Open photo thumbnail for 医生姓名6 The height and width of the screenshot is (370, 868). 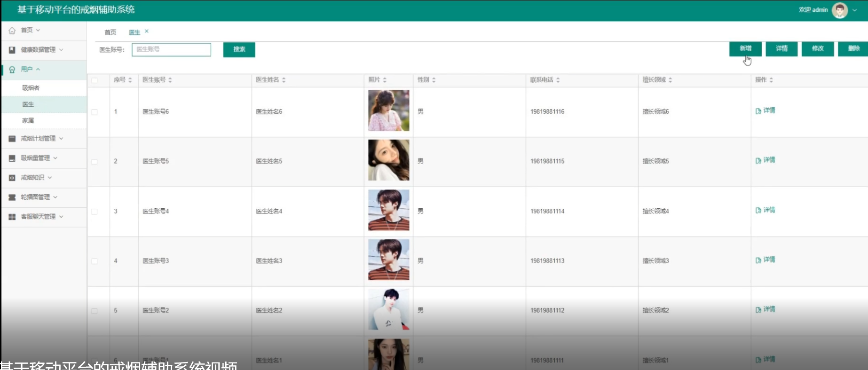coord(388,110)
